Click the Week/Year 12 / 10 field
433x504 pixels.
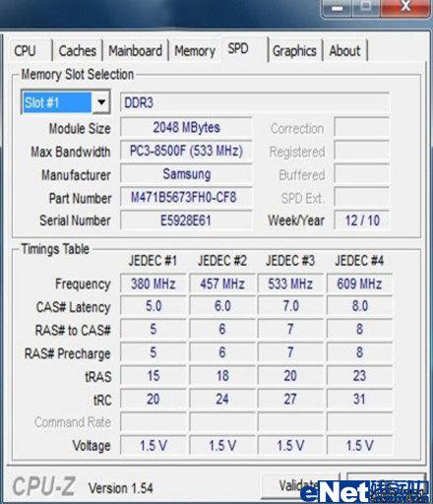click(362, 220)
